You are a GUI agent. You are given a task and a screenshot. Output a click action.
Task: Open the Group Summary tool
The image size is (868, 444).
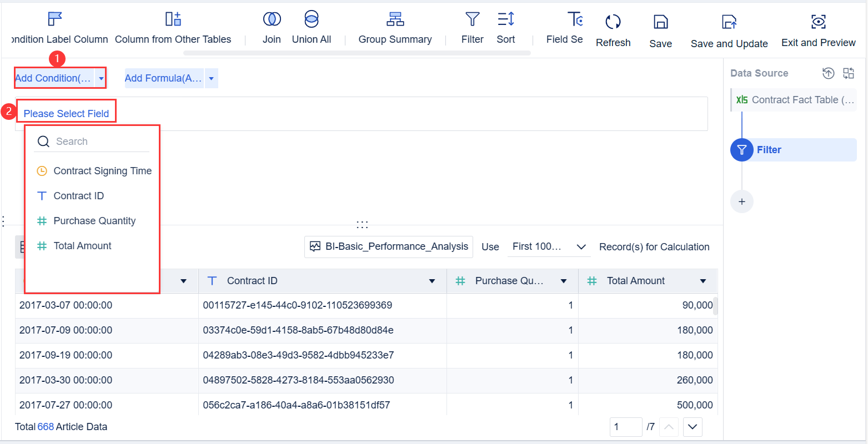(x=395, y=19)
